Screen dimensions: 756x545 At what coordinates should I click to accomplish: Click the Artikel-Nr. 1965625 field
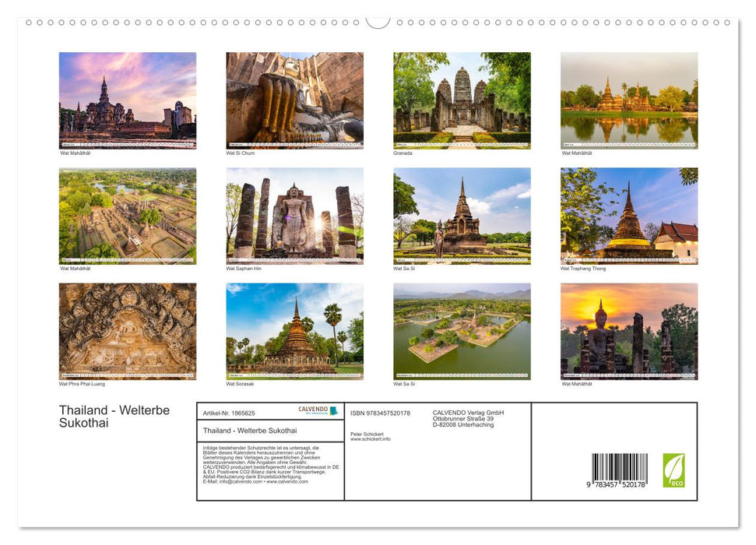pos(229,413)
